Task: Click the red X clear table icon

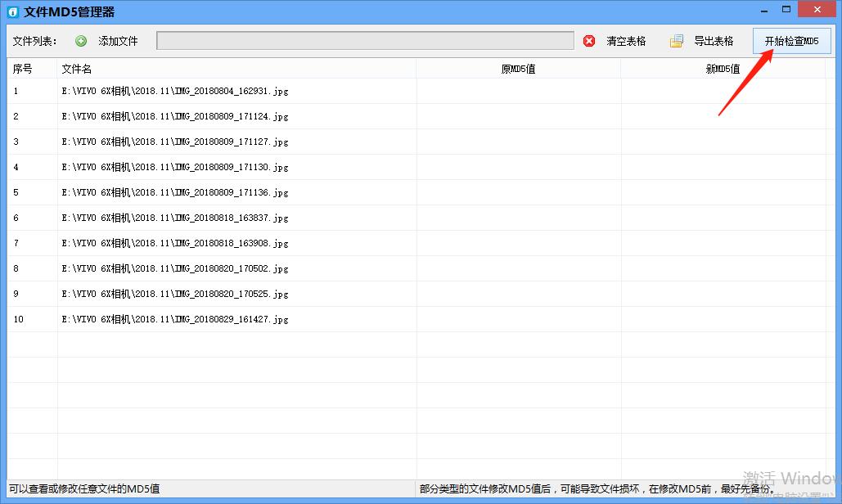Action: pos(589,41)
